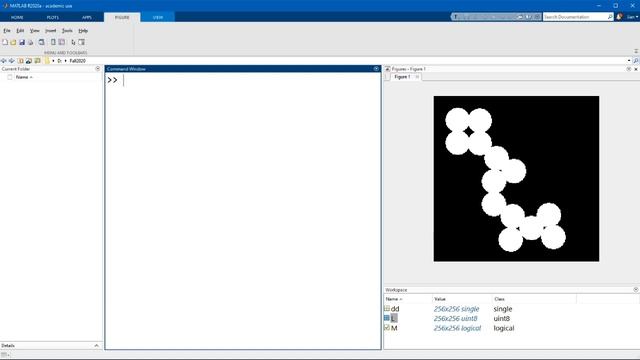The width and height of the screenshot is (640, 360).
Task: Switch to the PLOTS ribbon tab
Action: 53,18
